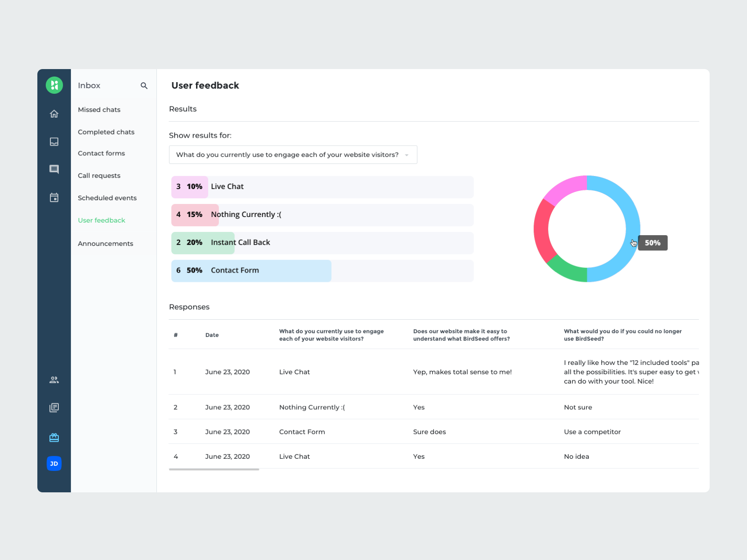Click the blue gift icon near the bottom

pyautogui.click(x=54, y=437)
